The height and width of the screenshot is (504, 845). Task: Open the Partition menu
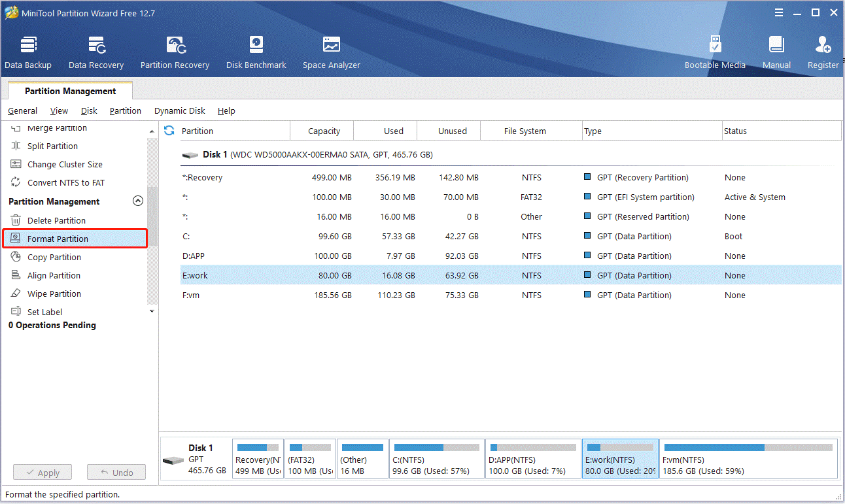126,111
